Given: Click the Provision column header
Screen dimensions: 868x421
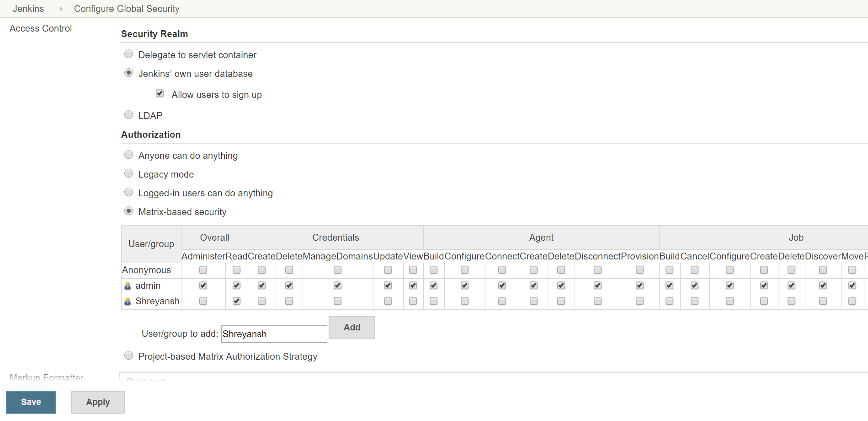Looking at the screenshot, I should [640, 256].
